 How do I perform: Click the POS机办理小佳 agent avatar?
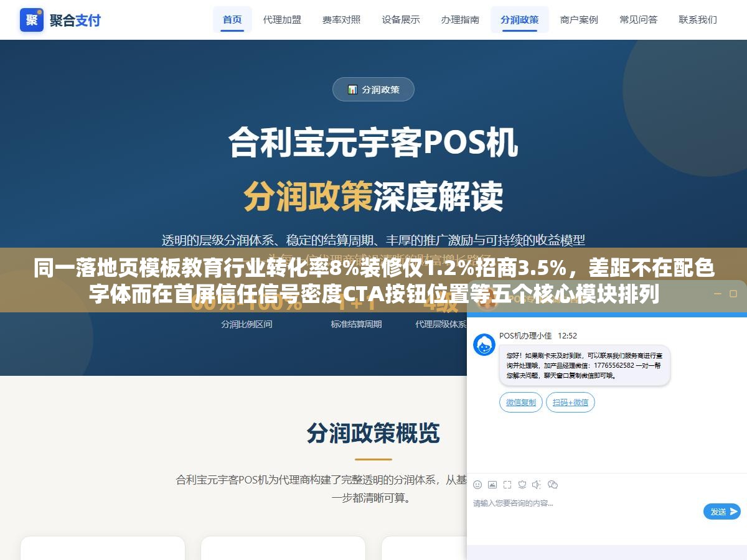pyautogui.click(x=484, y=345)
